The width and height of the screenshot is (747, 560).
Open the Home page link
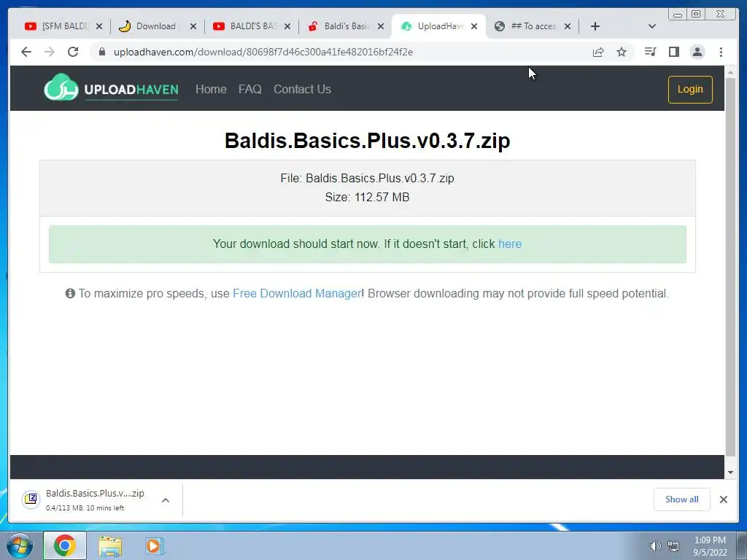[211, 89]
